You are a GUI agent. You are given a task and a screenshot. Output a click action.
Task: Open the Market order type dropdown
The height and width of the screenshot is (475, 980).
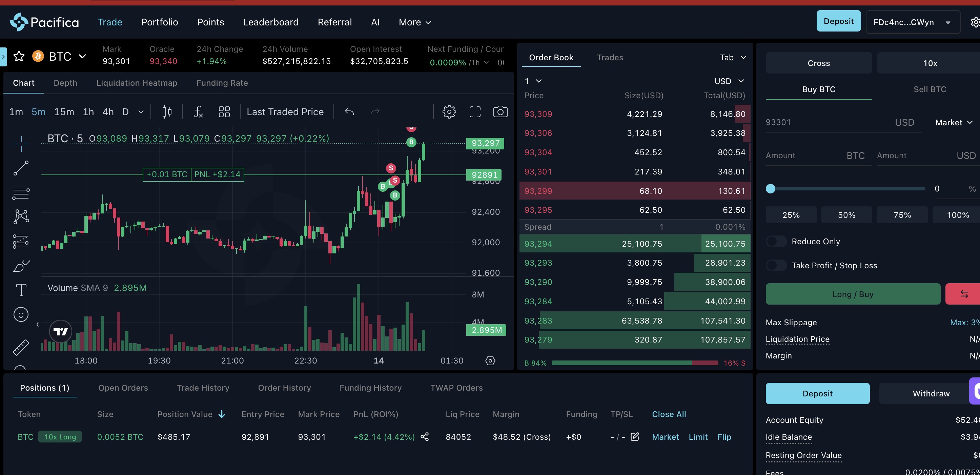pos(953,122)
